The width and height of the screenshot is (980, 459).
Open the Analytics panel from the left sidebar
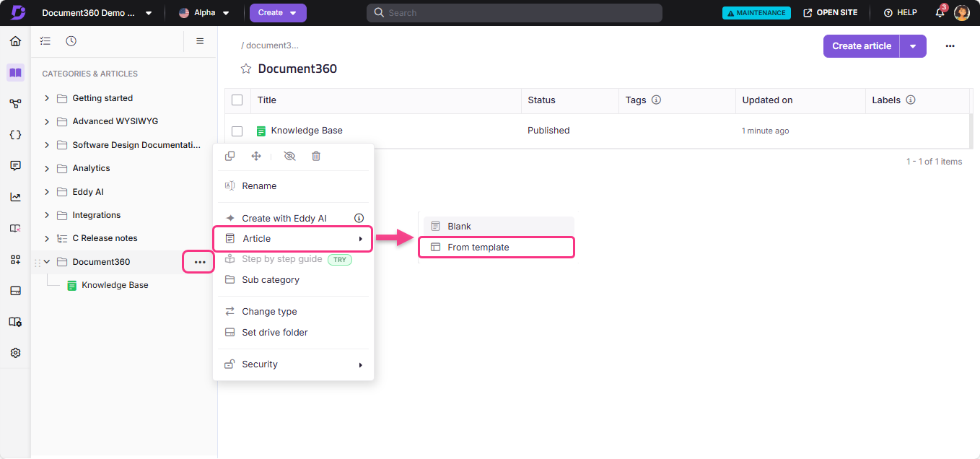(x=15, y=196)
